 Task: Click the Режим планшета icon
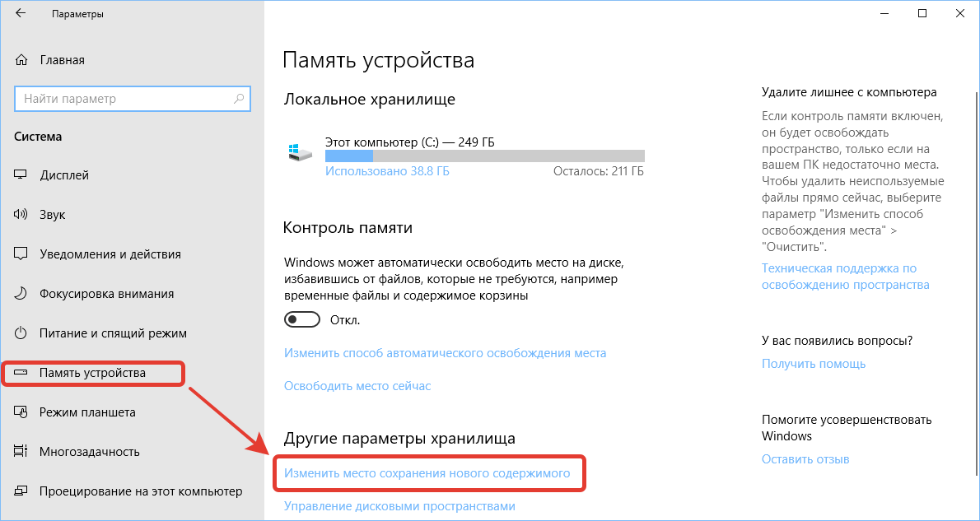pos(21,412)
